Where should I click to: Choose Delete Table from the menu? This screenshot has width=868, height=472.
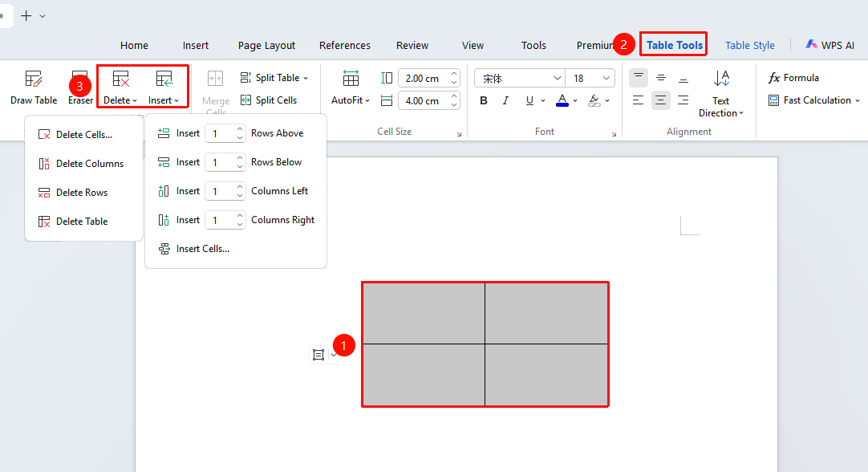84,221
